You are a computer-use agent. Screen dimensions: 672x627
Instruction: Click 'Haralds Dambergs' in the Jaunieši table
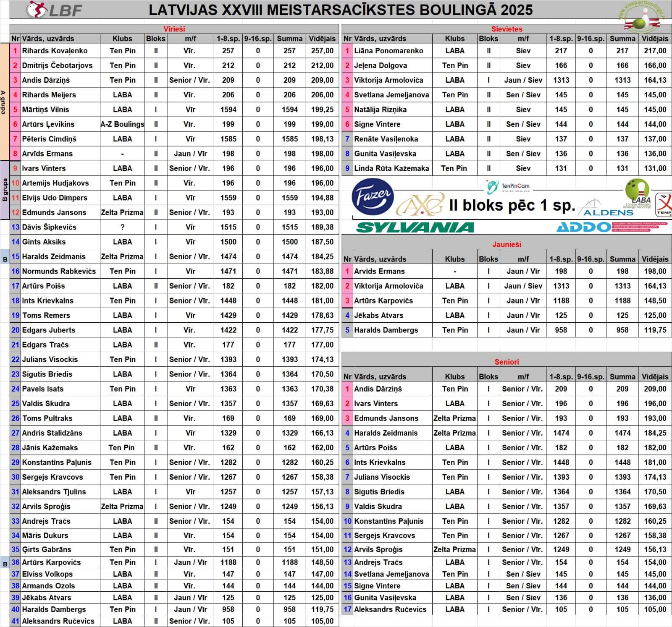coord(392,330)
